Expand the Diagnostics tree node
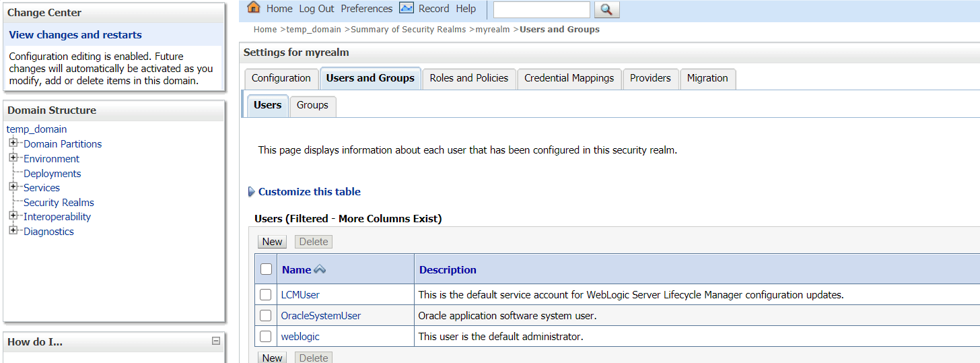The height and width of the screenshot is (363, 980). click(13, 231)
